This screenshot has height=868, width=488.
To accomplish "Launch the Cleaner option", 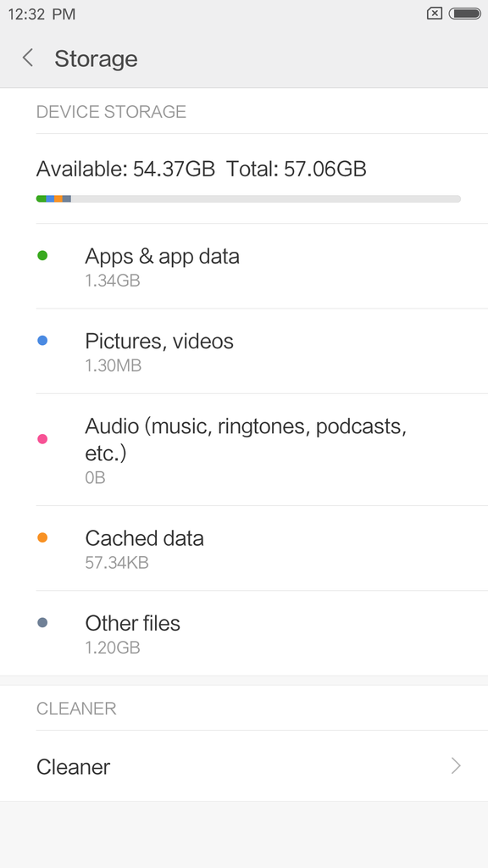I will (x=244, y=766).
